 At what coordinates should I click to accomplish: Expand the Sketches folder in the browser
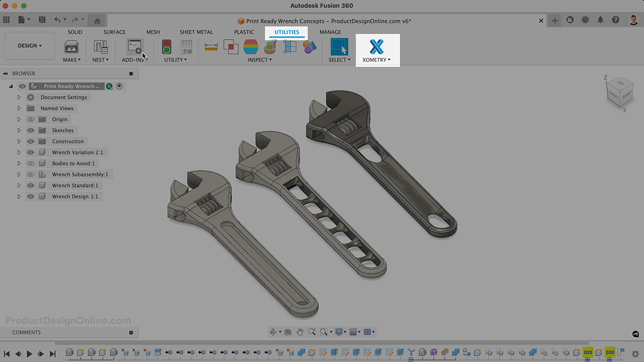pyautogui.click(x=19, y=130)
